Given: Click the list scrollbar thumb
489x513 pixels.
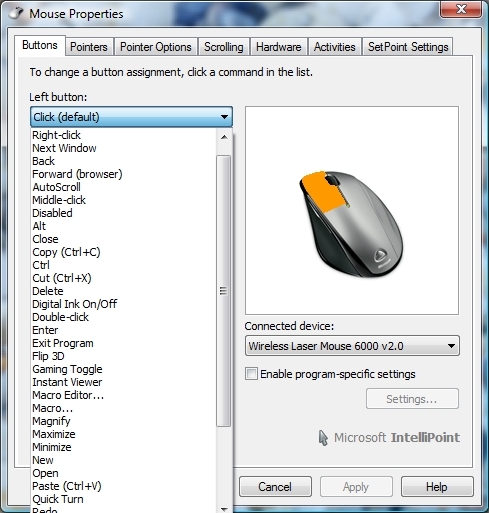Looking at the screenshot, I should tap(224, 291).
